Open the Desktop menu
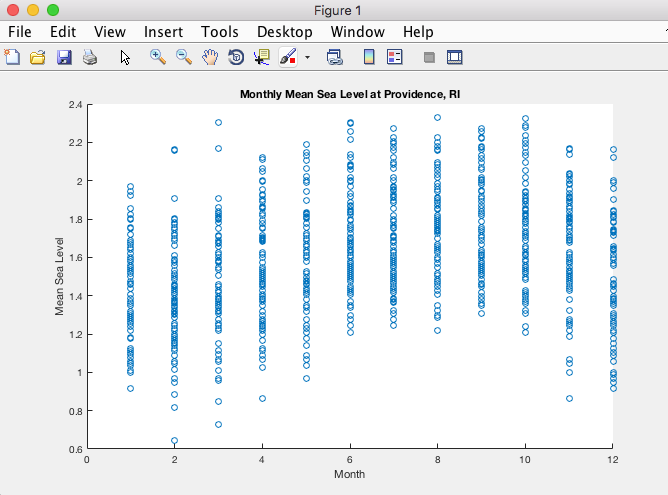 284,32
